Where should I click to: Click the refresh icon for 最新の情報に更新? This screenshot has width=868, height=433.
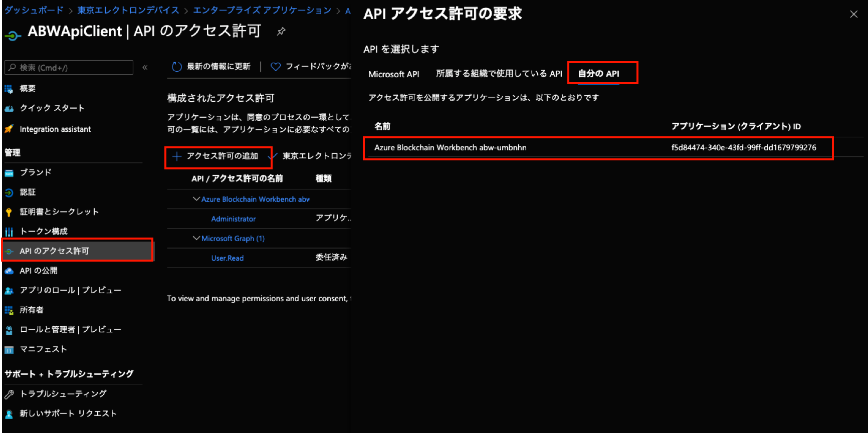(176, 67)
